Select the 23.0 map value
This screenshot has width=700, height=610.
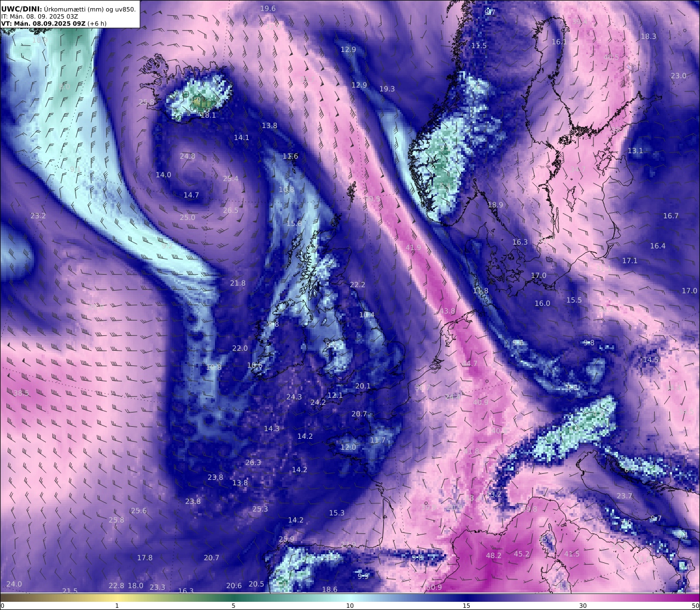click(678, 75)
